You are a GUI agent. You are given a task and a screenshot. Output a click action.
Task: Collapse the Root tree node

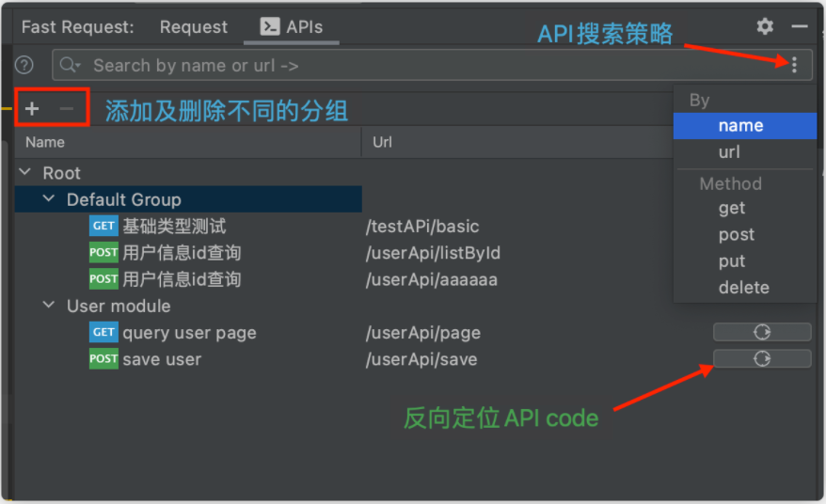pyautogui.click(x=24, y=173)
